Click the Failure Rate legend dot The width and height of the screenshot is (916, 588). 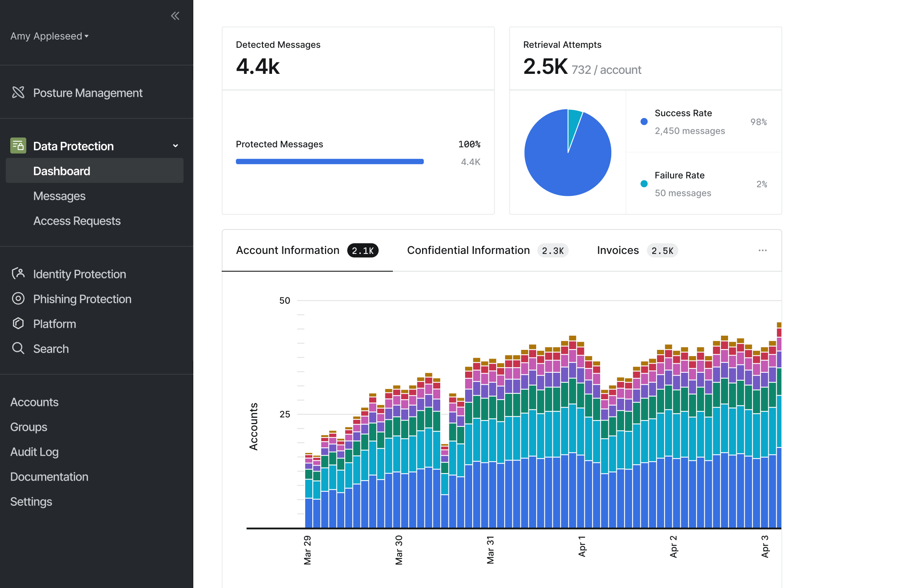(644, 184)
